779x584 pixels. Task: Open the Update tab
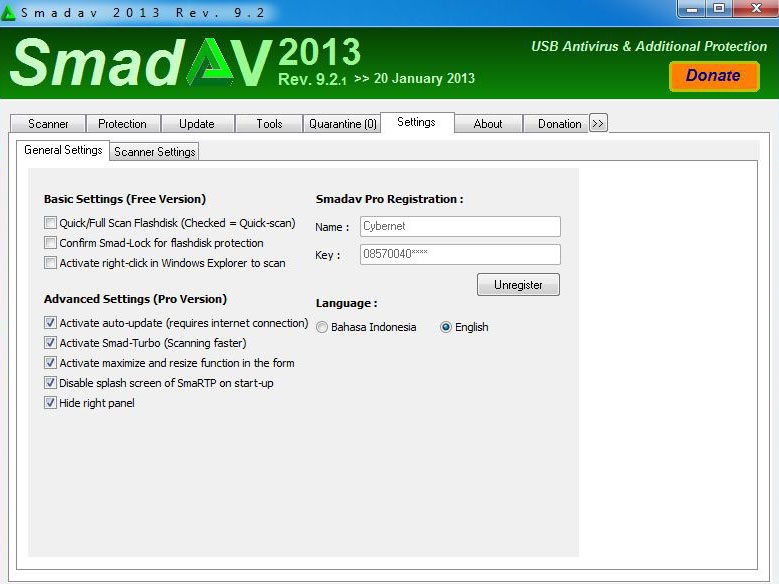point(197,124)
